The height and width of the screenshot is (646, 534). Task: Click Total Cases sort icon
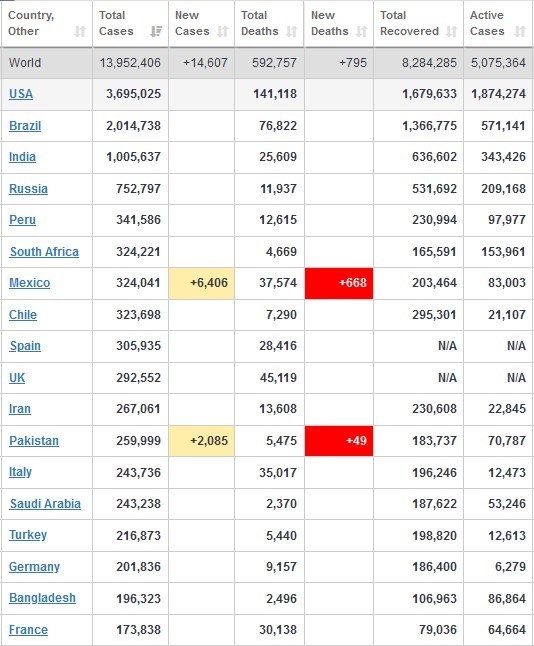pyautogui.click(x=156, y=31)
